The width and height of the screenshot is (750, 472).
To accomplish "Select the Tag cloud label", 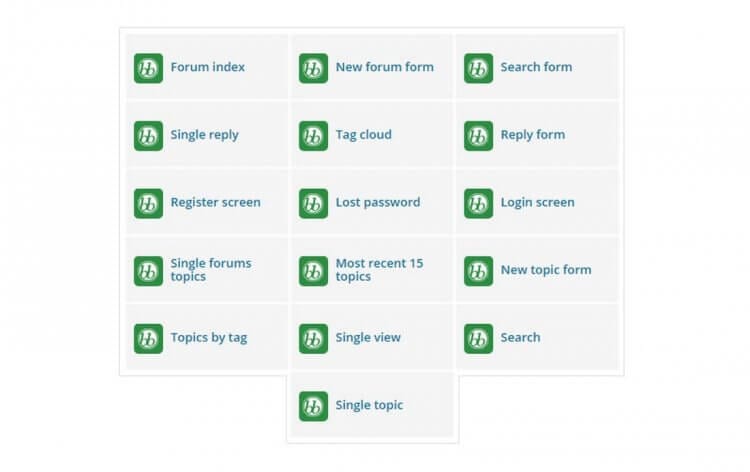I will pyautogui.click(x=363, y=135).
